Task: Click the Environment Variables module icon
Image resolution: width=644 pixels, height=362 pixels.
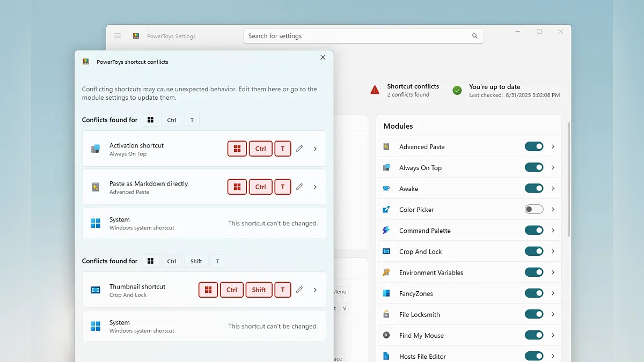Action: (386, 272)
